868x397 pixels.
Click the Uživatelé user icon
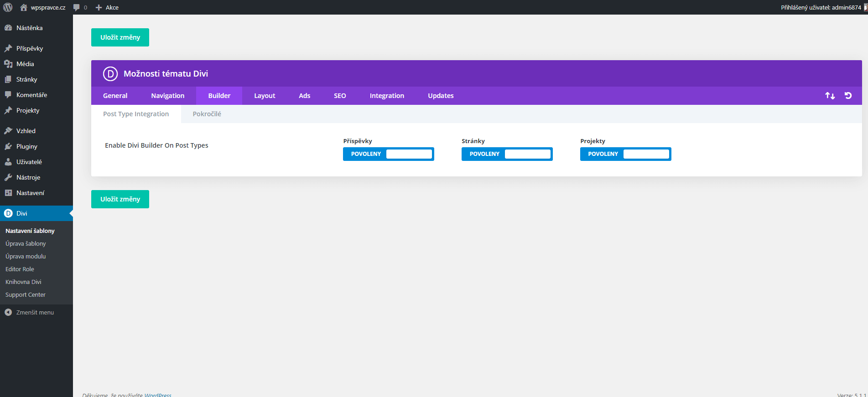click(x=8, y=162)
